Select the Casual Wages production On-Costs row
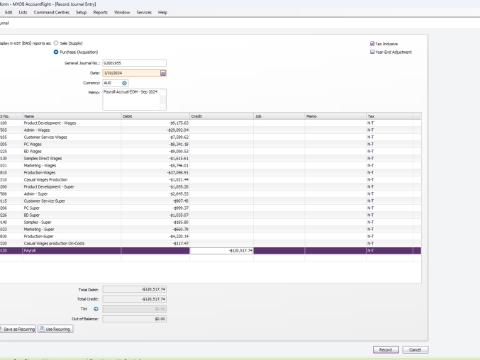 pyautogui.click(x=210, y=243)
